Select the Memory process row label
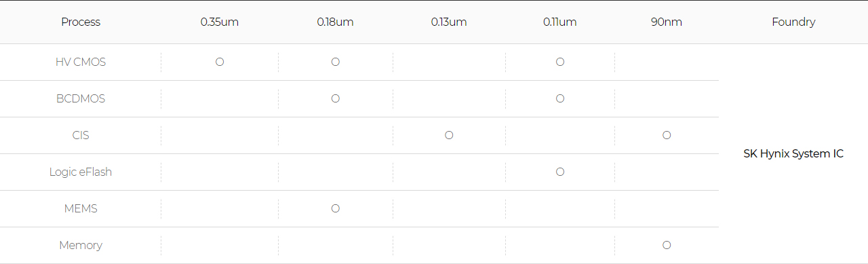The width and height of the screenshot is (868, 264). 81,245
